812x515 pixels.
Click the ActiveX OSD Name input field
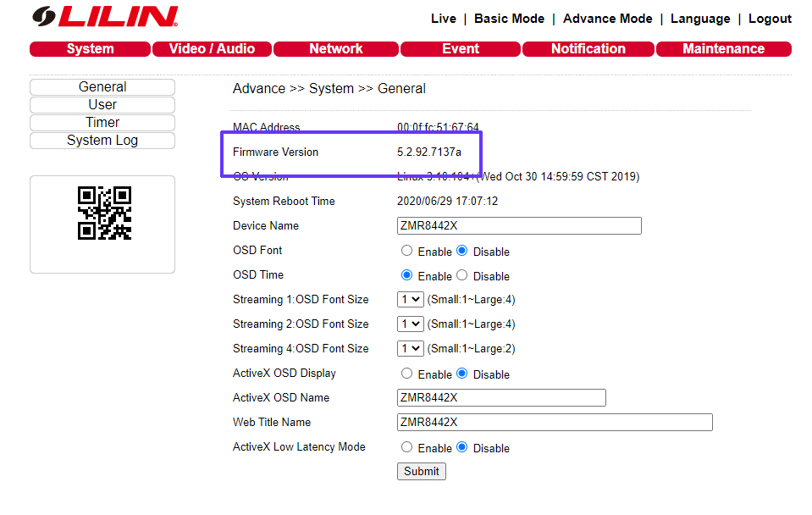(501, 398)
